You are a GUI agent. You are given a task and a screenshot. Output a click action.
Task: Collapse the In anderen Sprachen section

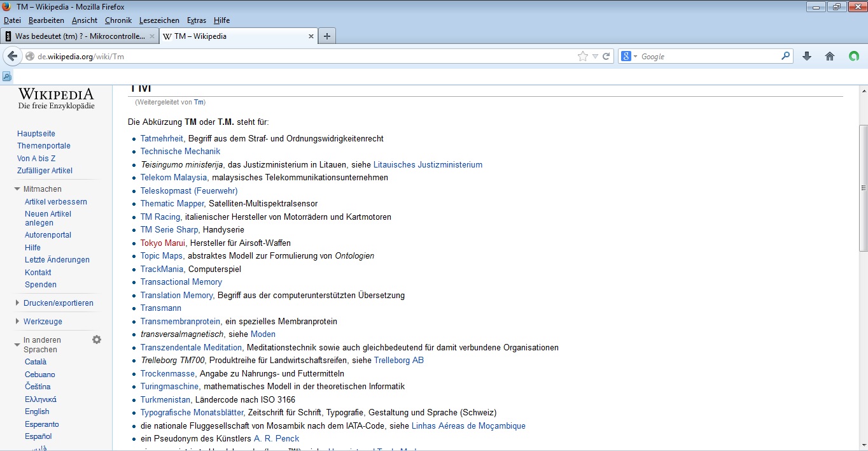[x=17, y=345]
